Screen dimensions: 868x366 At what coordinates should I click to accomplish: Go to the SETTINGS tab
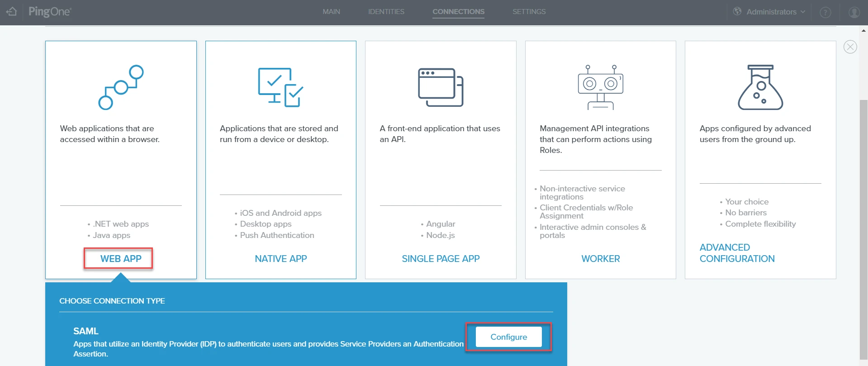point(529,12)
